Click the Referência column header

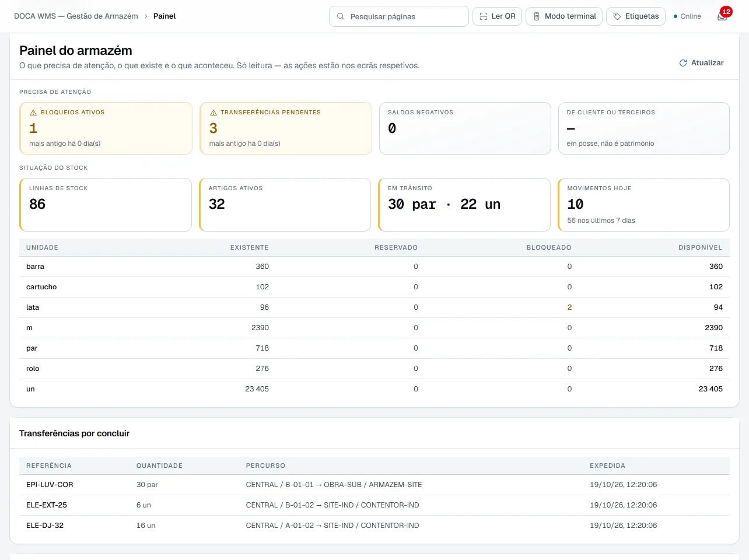pyautogui.click(x=49, y=466)
